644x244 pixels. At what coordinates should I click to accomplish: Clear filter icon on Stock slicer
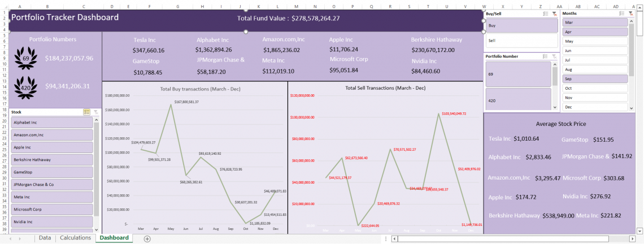[95, 112]
